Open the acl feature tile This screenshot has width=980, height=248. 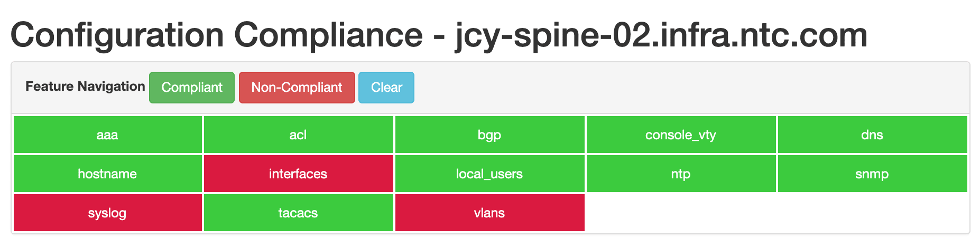tap(299, 135)
